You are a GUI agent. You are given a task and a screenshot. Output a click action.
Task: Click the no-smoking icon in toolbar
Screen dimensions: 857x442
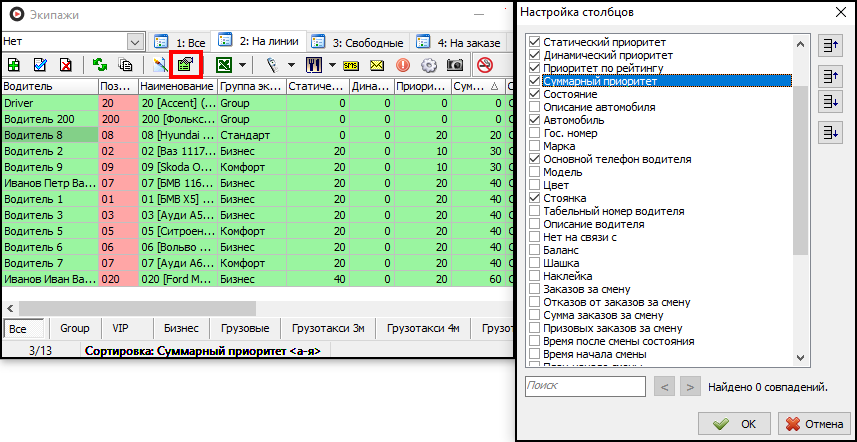486,66
